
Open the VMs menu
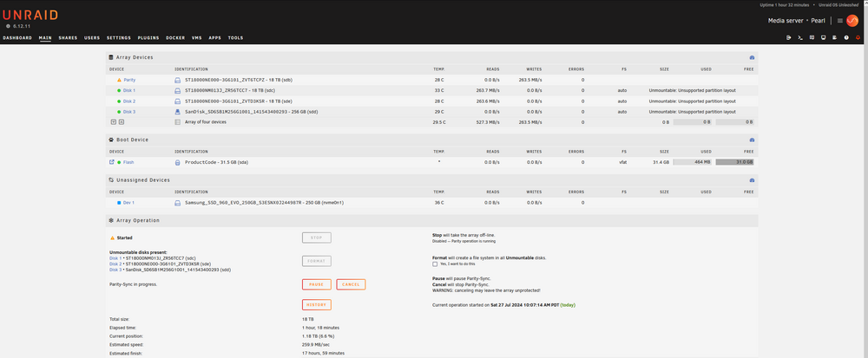pyautogui.click(x=196, y=38)
